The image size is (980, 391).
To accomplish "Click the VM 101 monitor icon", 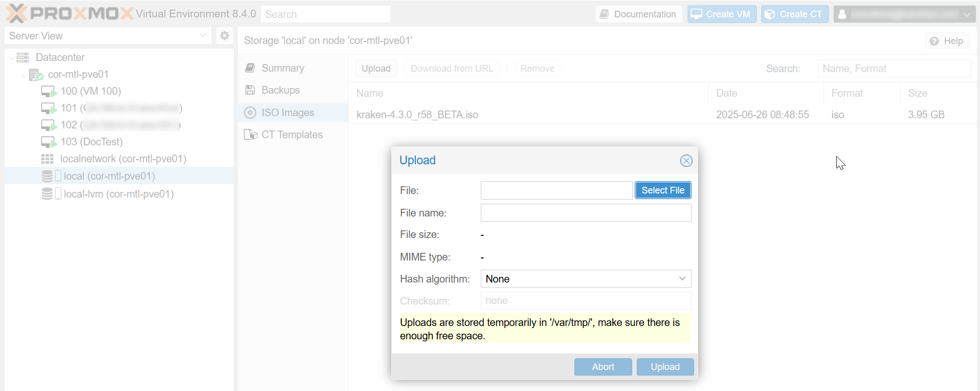I will pos(49,108).
